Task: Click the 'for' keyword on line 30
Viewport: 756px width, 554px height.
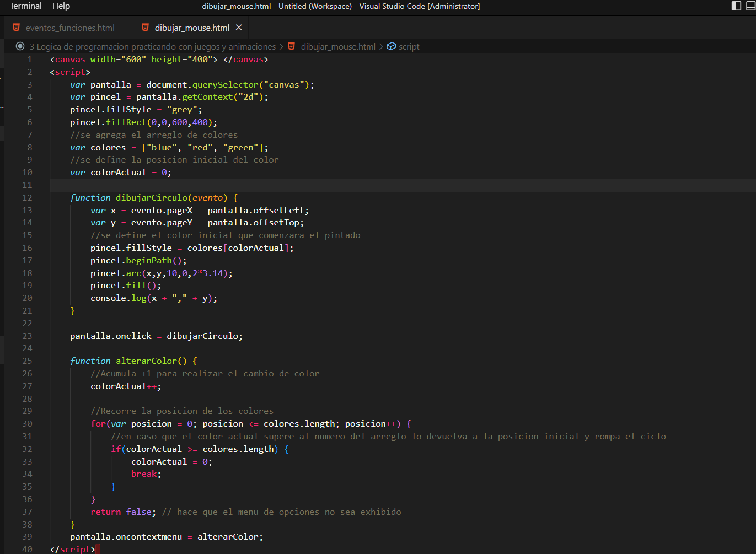Action: 98,424
